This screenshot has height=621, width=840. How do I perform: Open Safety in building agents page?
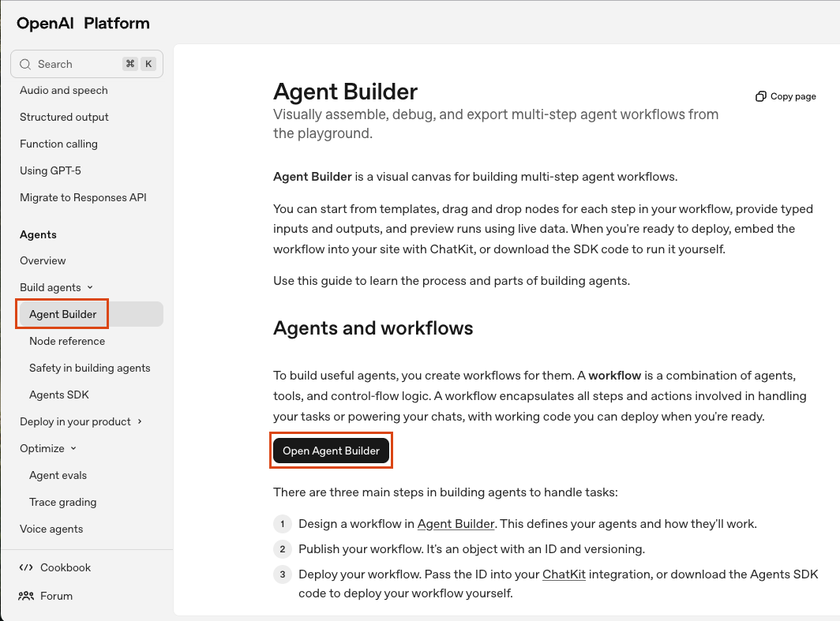(89, 368)
